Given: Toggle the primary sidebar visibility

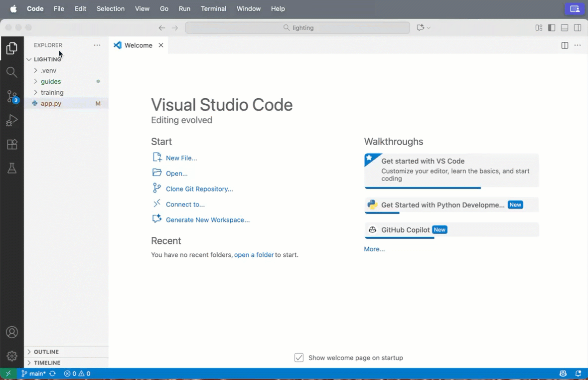Looking at the screenshot, I should point(552,27).
